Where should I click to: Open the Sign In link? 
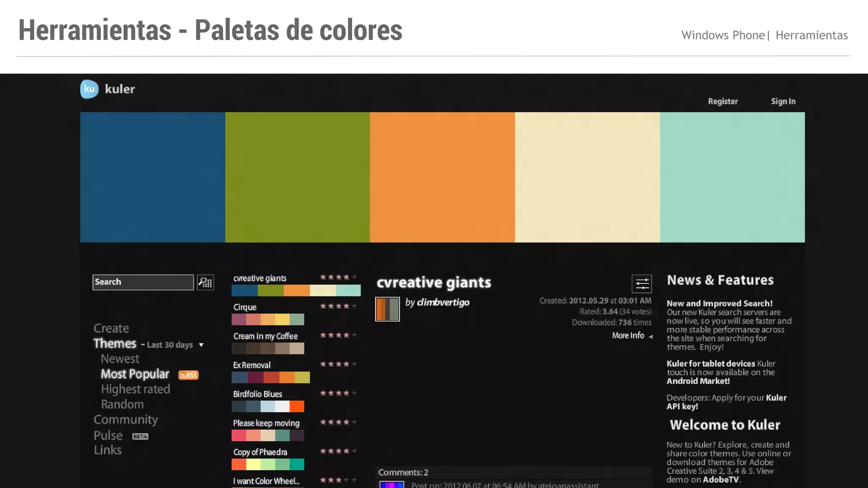pos(783,101)
